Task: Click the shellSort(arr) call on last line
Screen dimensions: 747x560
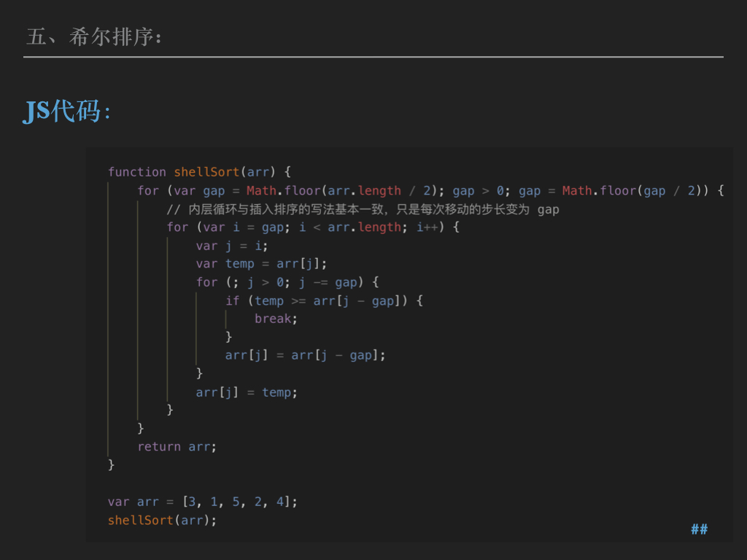Action: (x=162, y=520)
